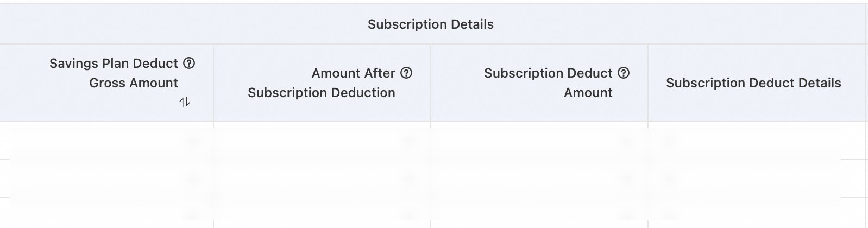Click Savings Plan Deduct Gross Amount header text
868x228 pixels.
[x=114, y=73]
